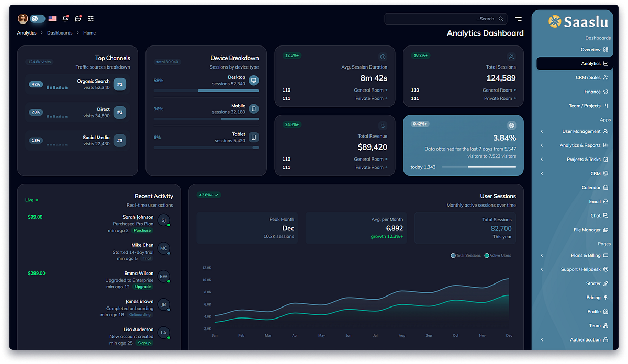Click the CRM / Sales people icon
The width and height of the screenshot is (628, 364).
tap(605, 78)
